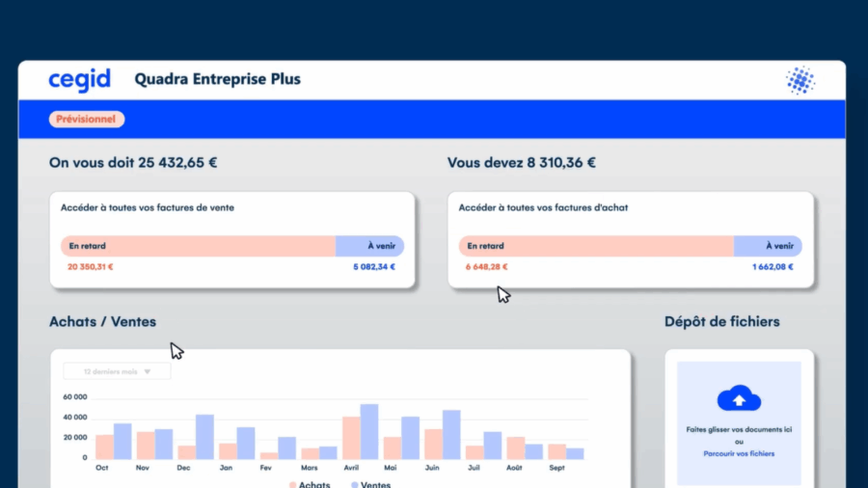Viewport: 868px width, 488px height.
Task: Click the cloud upload icon
Action: tap(739, 398)
